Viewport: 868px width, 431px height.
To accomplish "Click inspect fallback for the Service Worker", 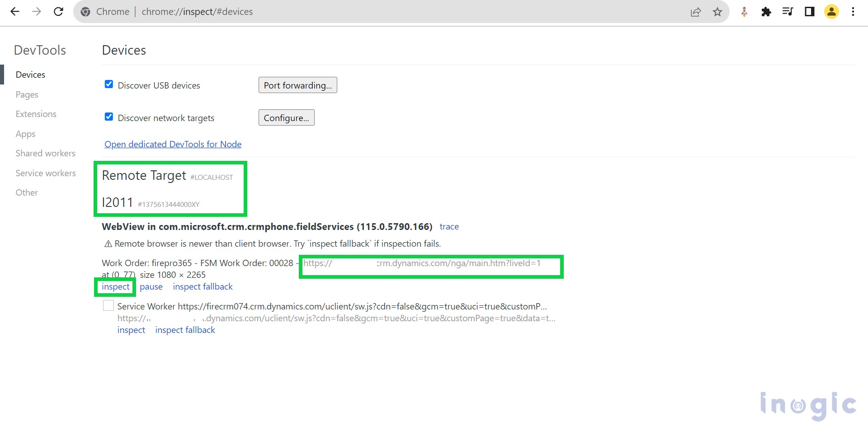I will point(185,330).
